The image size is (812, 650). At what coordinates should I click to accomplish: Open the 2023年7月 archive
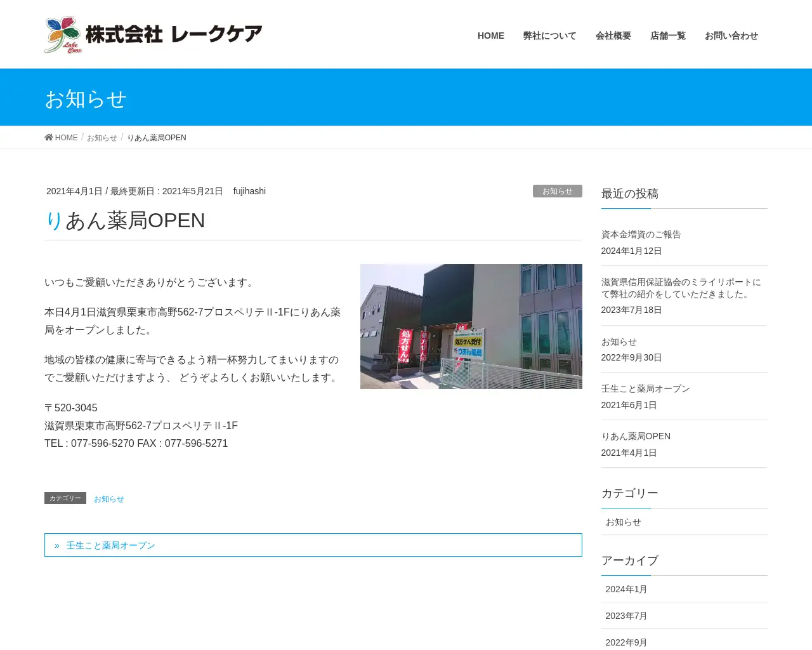pyautogui.click(x=626, y=616)
